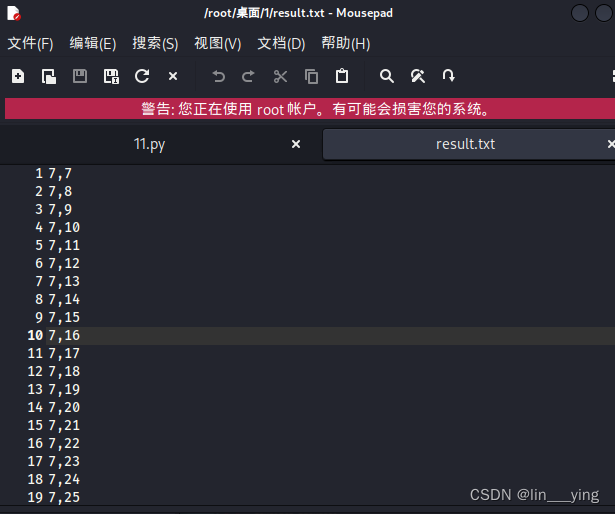This screenshot has width=615, height=514.
Task: Click the text '7,10' on line 4
Action: pos(64,228)
